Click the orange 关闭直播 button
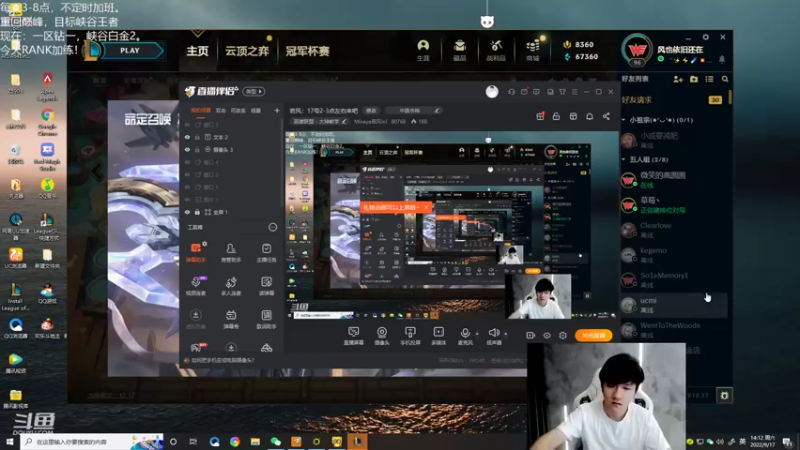800x450 pixels. tap(593, 335)
